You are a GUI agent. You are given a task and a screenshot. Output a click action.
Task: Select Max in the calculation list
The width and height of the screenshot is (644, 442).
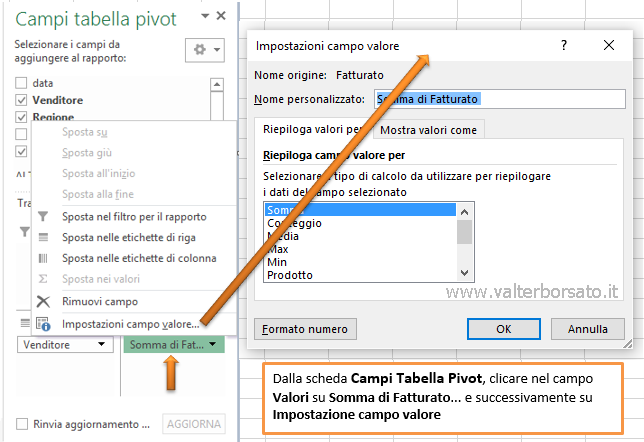pyautogui.click(x=360, y=249)
